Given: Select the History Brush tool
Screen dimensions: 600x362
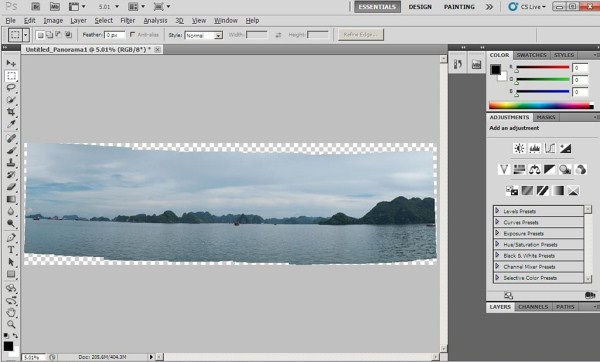Looking at the screenshot, I should coord(11,175).
